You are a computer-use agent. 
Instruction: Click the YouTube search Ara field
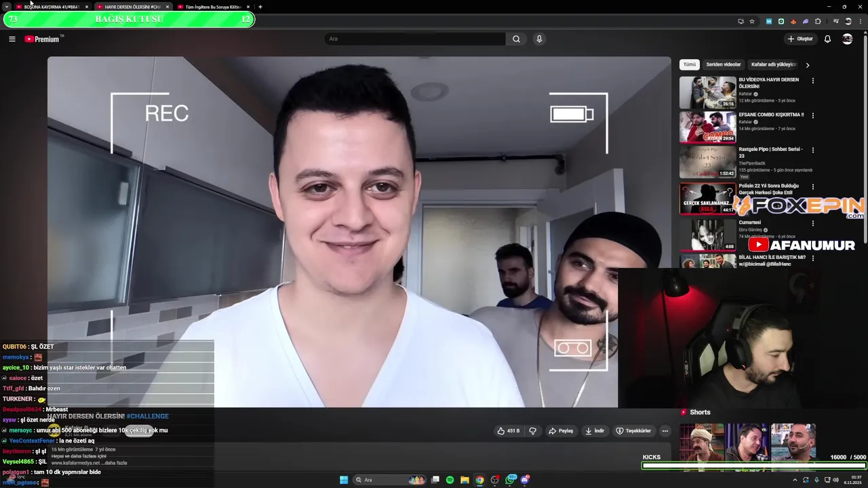coord(415,39)
